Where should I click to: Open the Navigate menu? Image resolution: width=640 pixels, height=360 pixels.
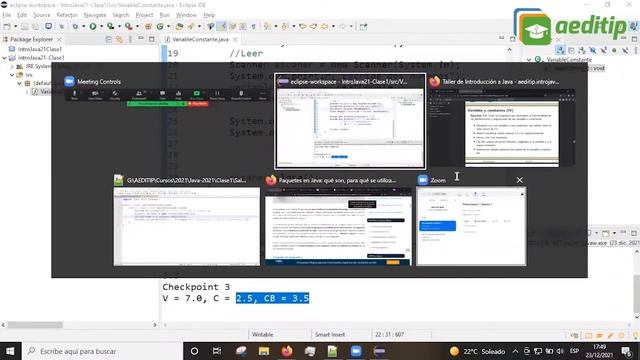95,15
